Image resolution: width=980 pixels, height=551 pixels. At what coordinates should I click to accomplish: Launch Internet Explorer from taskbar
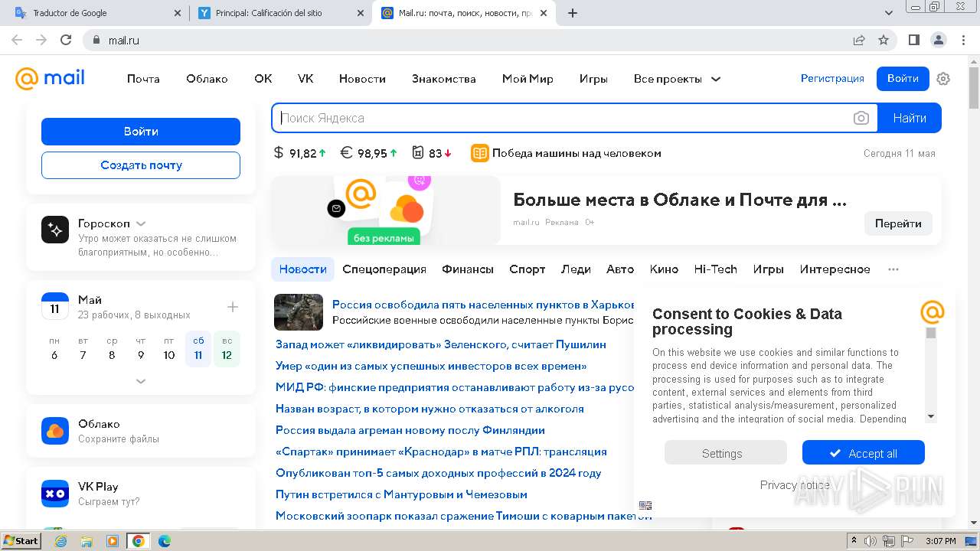coord(60,541)
